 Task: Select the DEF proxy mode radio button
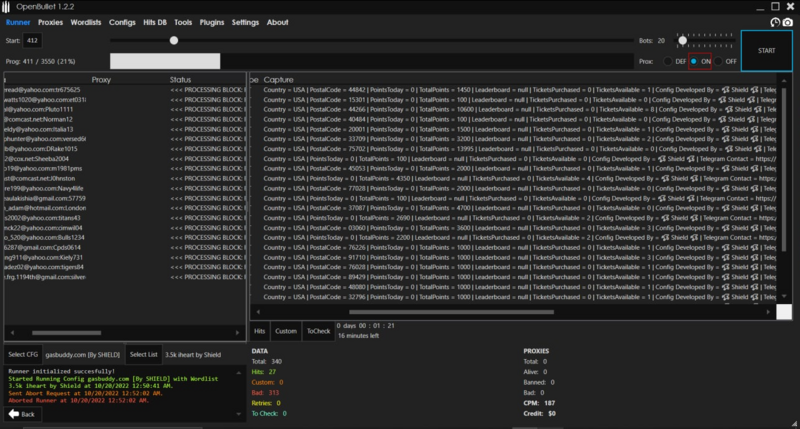pyautogui.click(x=667, y=61)
